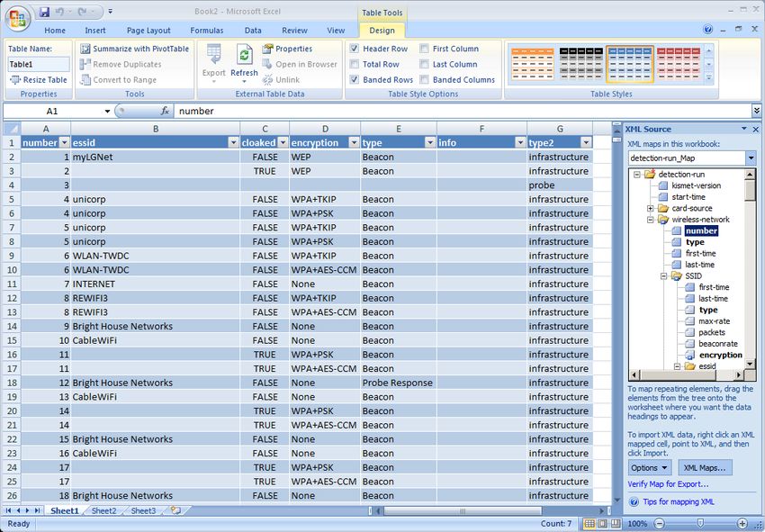Open the Data ribbon tab
Viewport: 765px width, 532px height.
tap(253, 31)
